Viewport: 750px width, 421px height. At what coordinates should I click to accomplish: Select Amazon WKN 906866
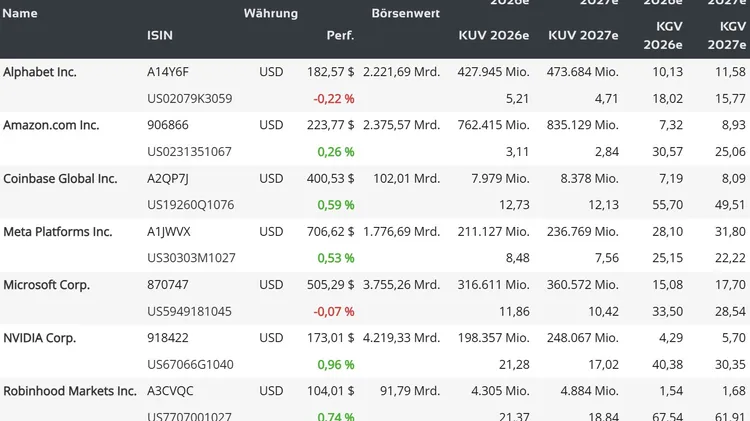point(168,125)
